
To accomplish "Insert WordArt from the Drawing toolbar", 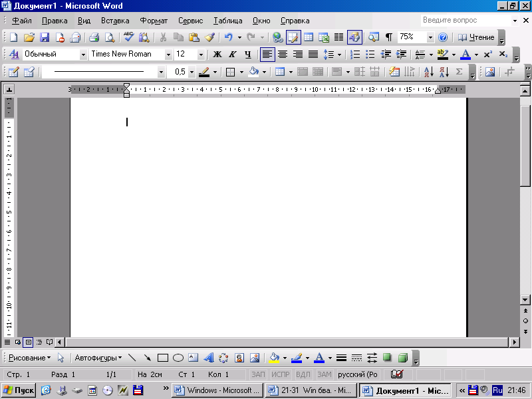I will tap(209, 358).
